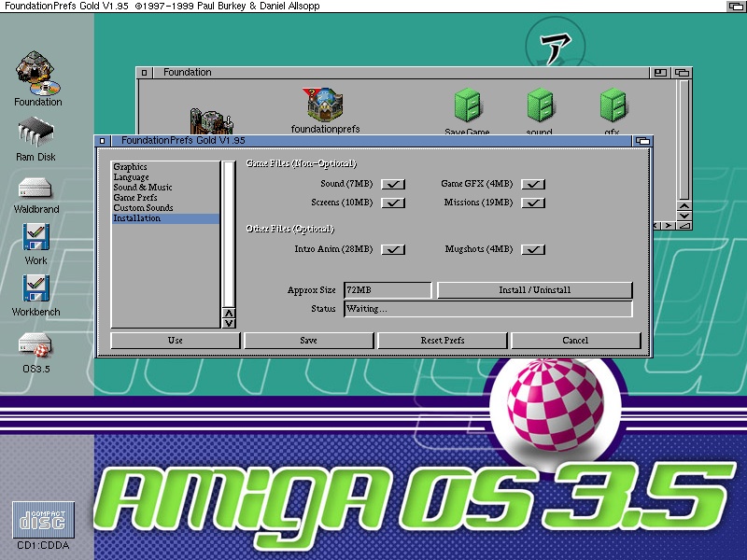
Task: Click the Foundation window resize gadget
Action: [x=684, y=226]
